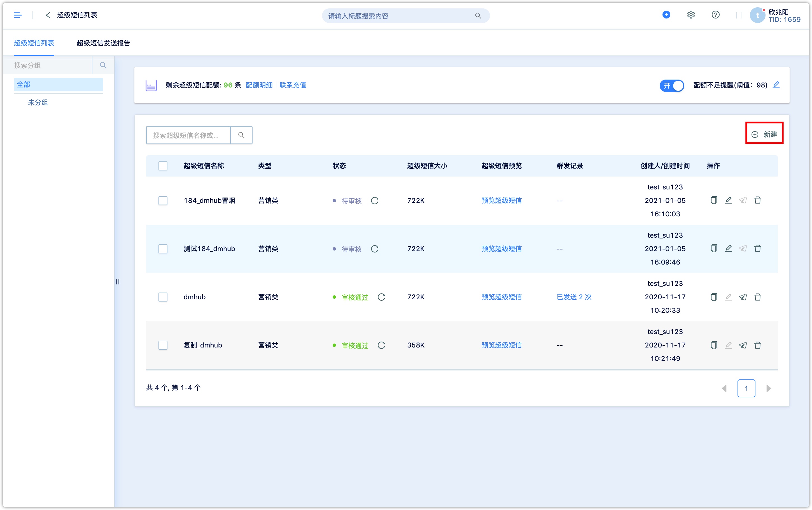812x510 pixels.
Task: Send the 复制_dmhub message
Action: click(x=743, y=345)
